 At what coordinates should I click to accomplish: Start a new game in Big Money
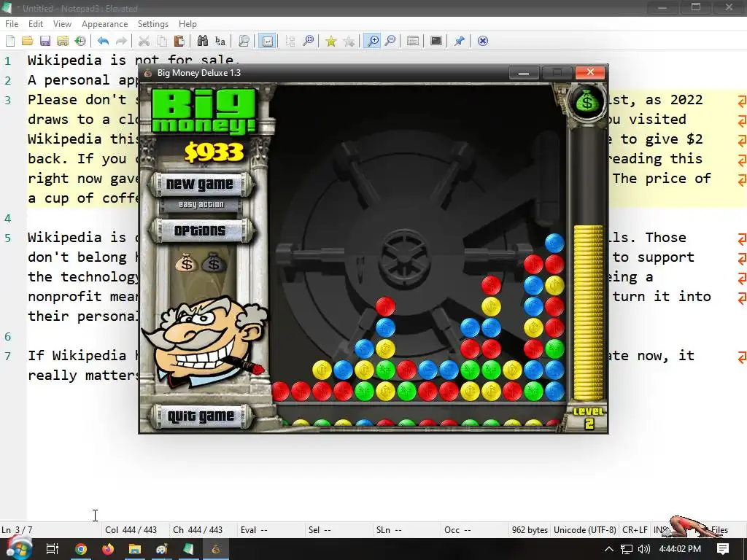coord(200,184)
